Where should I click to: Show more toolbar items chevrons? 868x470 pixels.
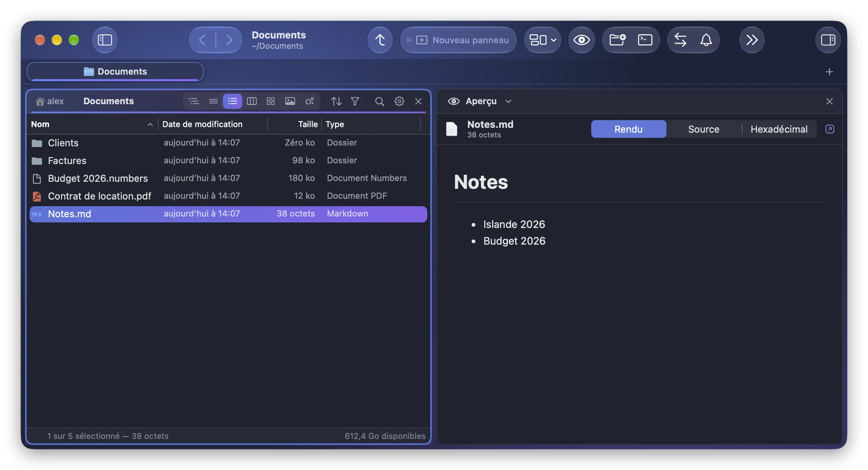click(752, 40)
